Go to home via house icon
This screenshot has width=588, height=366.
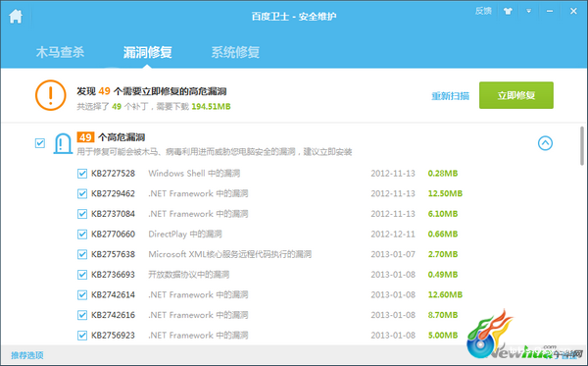pos(16,16)
